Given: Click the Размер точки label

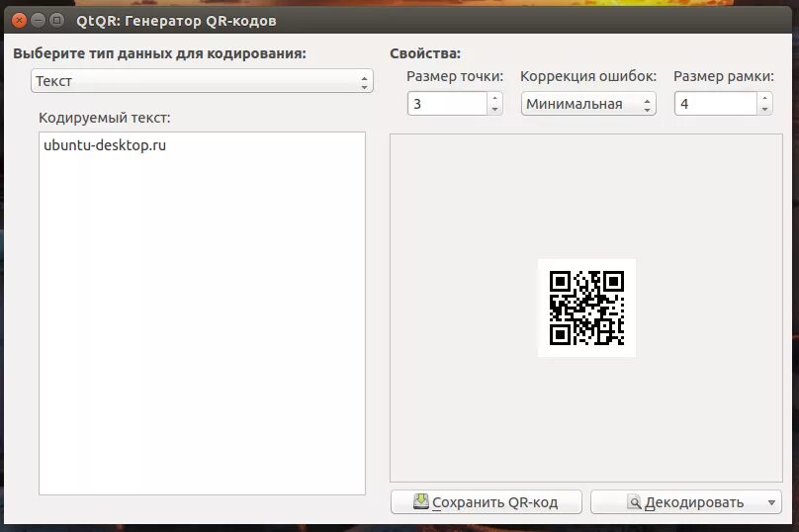Looking at the screenshot, I should pos(455,76).
